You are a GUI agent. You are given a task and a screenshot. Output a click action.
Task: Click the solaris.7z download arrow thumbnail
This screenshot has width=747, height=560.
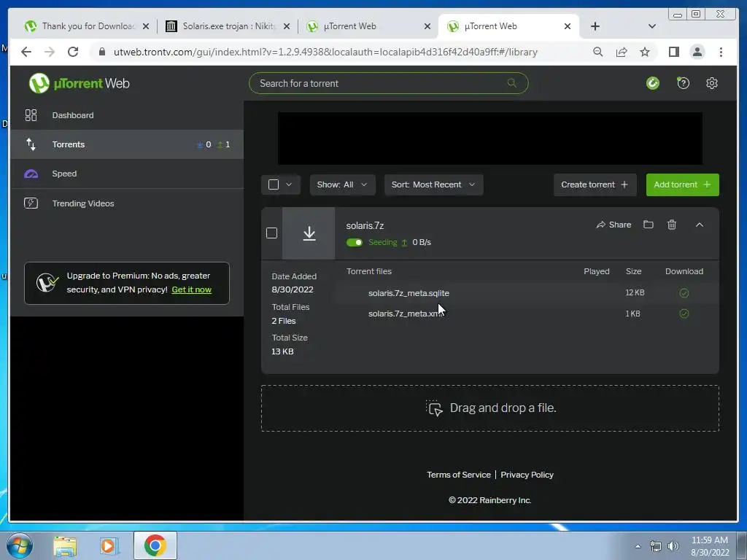[x=309, y=233]
